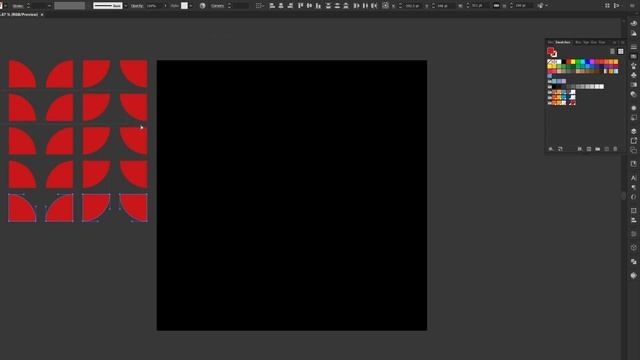Click Horizontal Distribute Center icon
The image size is (640, 360).
[365, 6]
